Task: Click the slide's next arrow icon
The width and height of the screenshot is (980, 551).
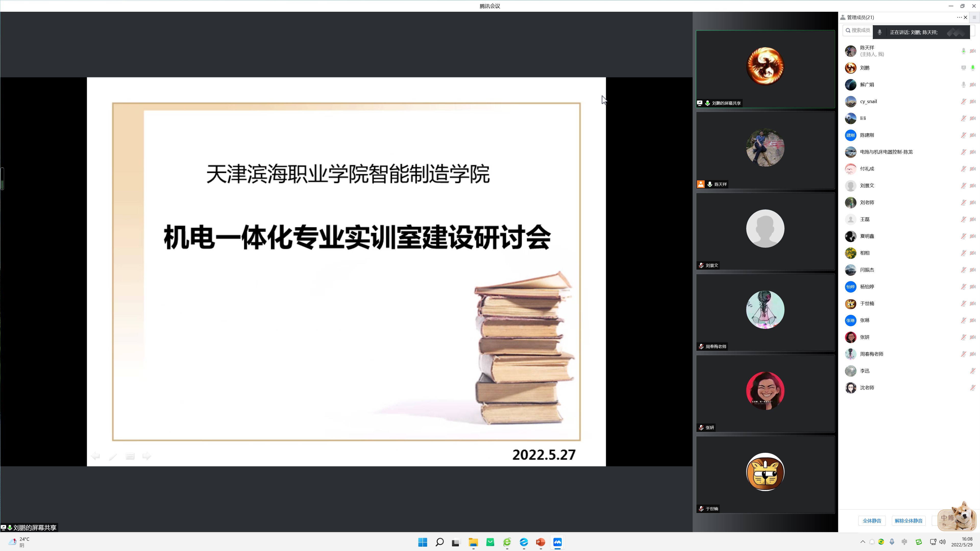Action: pyautogui.click(x=146, y=456)
